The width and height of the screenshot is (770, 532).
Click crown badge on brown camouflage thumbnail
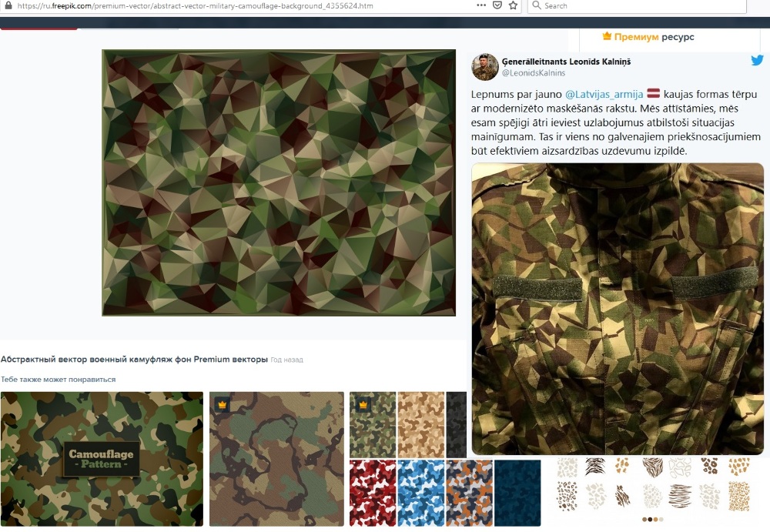coord(222,405)
